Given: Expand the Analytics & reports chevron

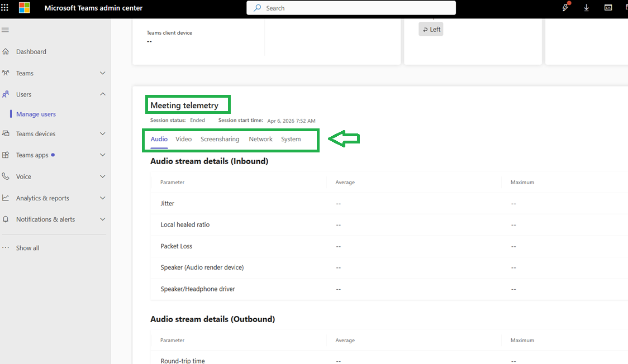Looking at the screenshot, I should pos(103,198).
